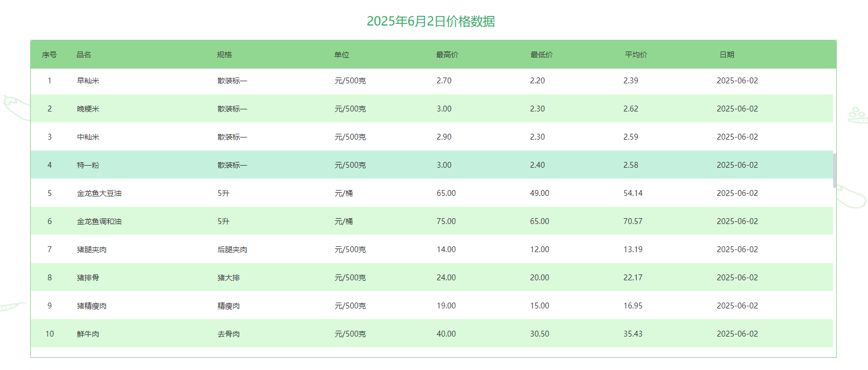Click the 品名 column header
Image resolution: width=868 pixels, height=370 pixels.
click(x=84, y=55)
